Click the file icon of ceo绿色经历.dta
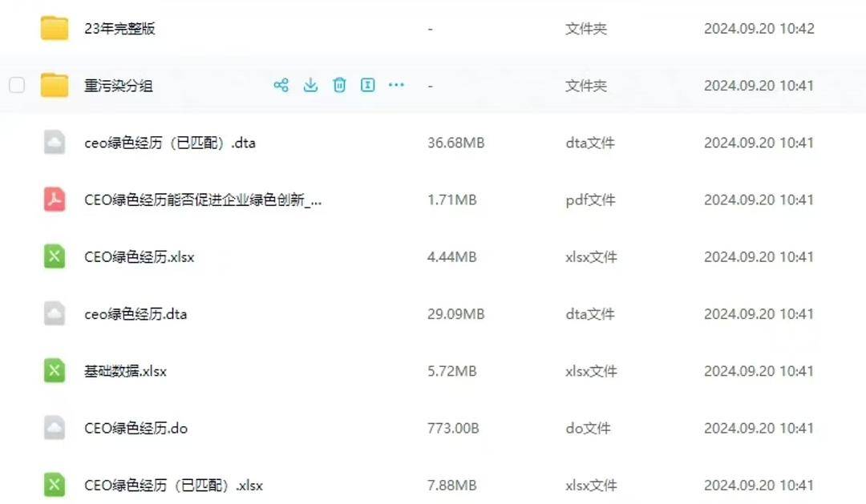Image resolution: width=866 pixels, height=504 pixels. [54, 314]
